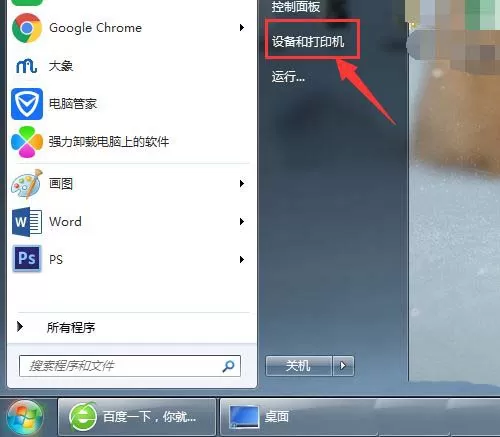Launch 电脑管家 shield icon
The image size is (500, 437).
pos(27,104)
